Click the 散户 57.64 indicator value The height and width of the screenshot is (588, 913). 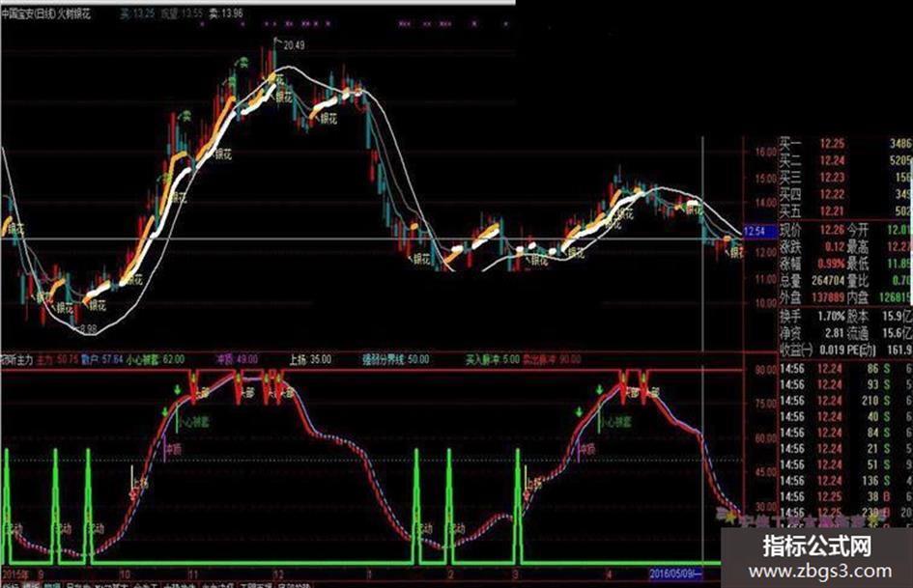[101, 360]
